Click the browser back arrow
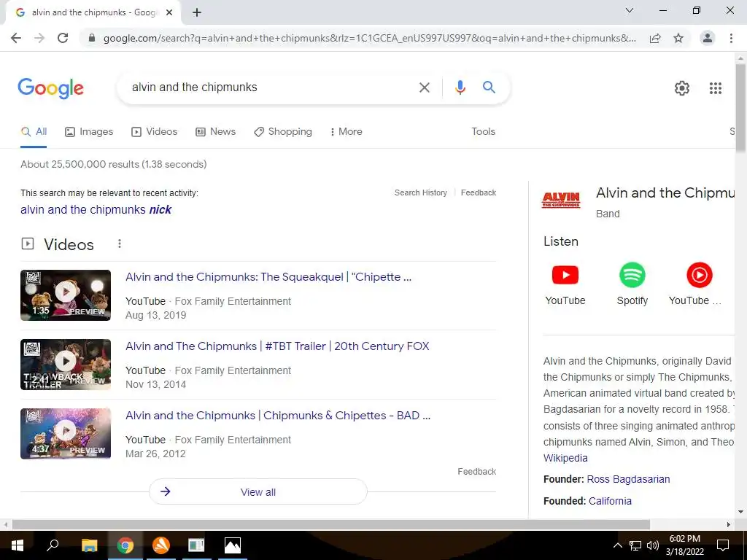The height and width of the screenshot is (560, 747). [16, 38]
